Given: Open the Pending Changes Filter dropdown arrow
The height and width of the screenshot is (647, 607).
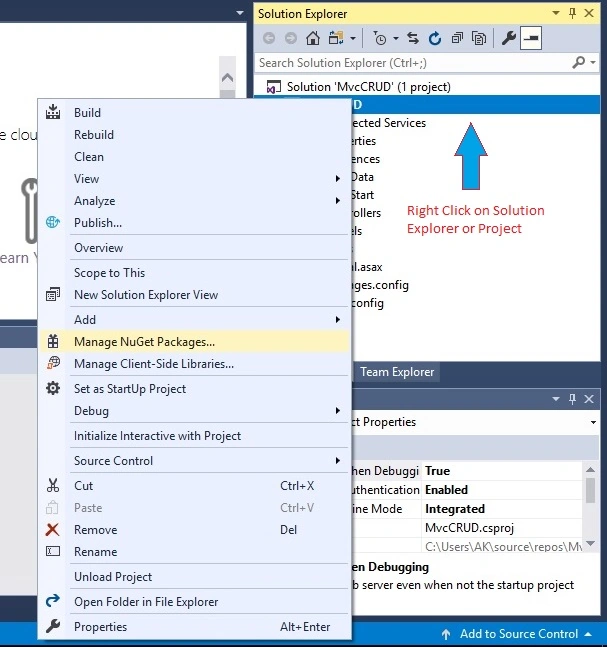Looking at the screenshot, I should pyautogui.click(x=396, y=39).
